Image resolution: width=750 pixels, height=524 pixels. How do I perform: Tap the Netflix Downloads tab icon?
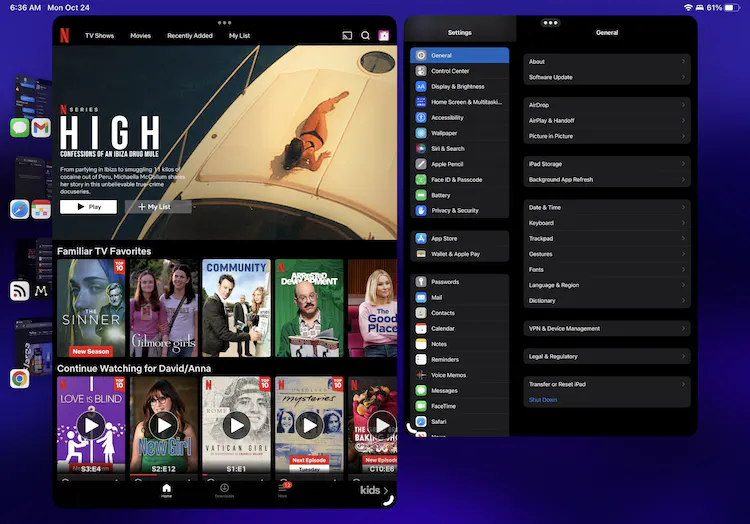click(x=224, y=490)
